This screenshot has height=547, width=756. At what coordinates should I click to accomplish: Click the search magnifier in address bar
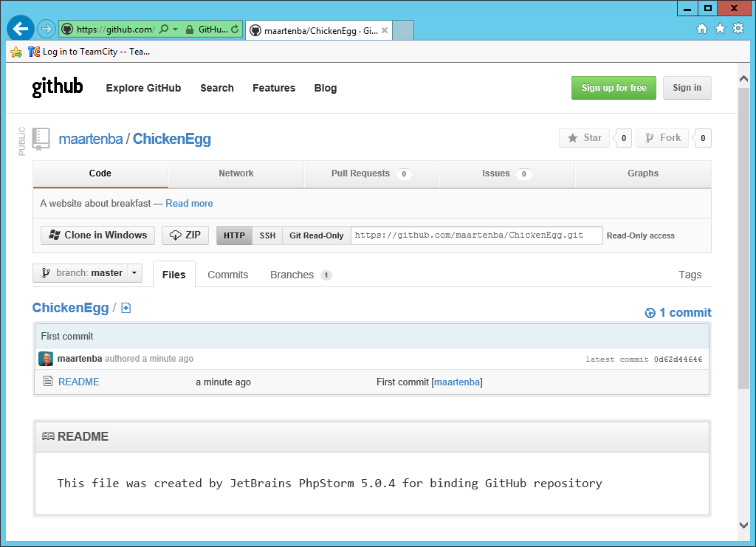tap(164, 29)
